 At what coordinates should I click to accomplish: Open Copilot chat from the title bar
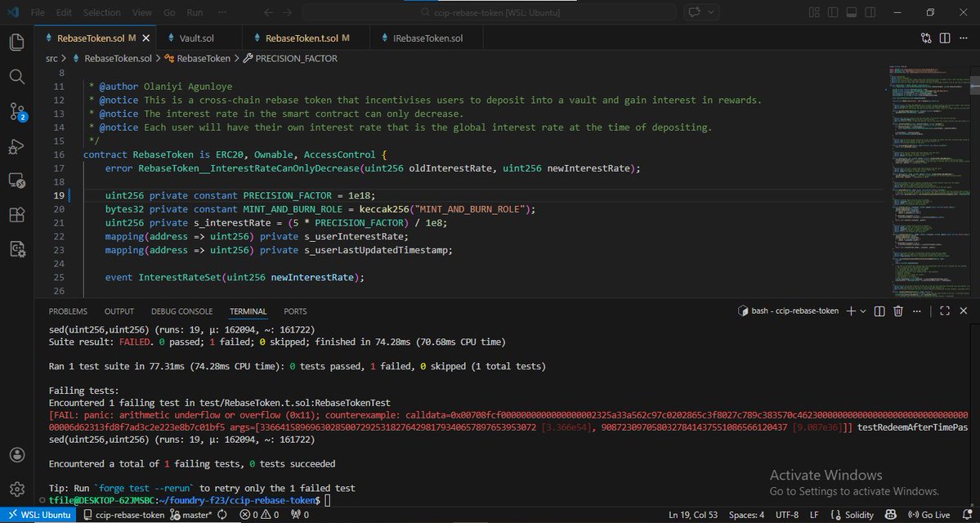point(695,12)
